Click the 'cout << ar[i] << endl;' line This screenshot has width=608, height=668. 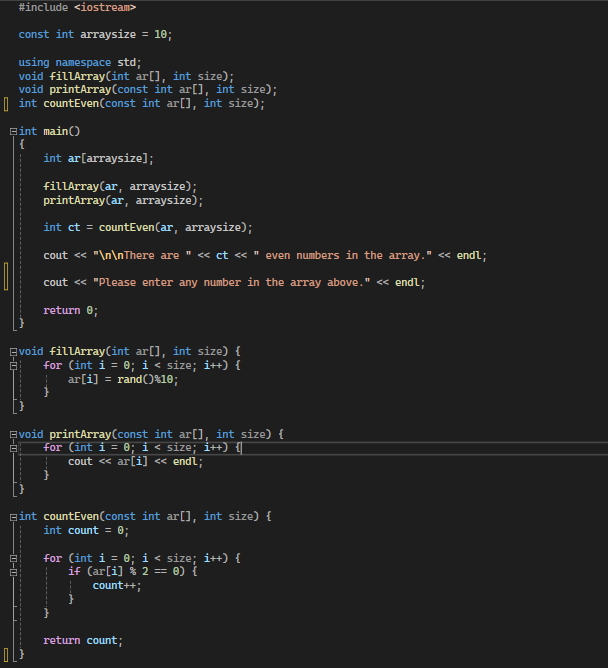(135, 461)
